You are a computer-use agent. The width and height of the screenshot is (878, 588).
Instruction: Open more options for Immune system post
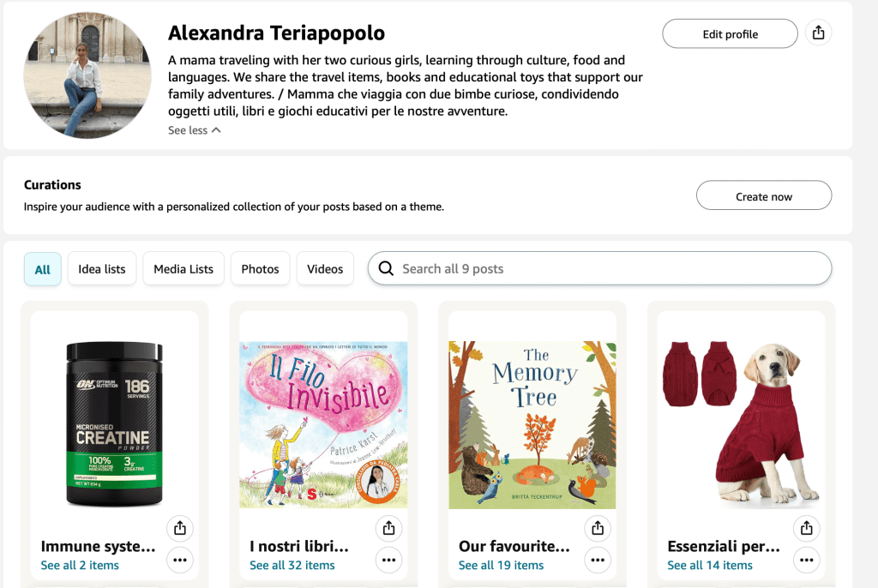tap(179, 561)
